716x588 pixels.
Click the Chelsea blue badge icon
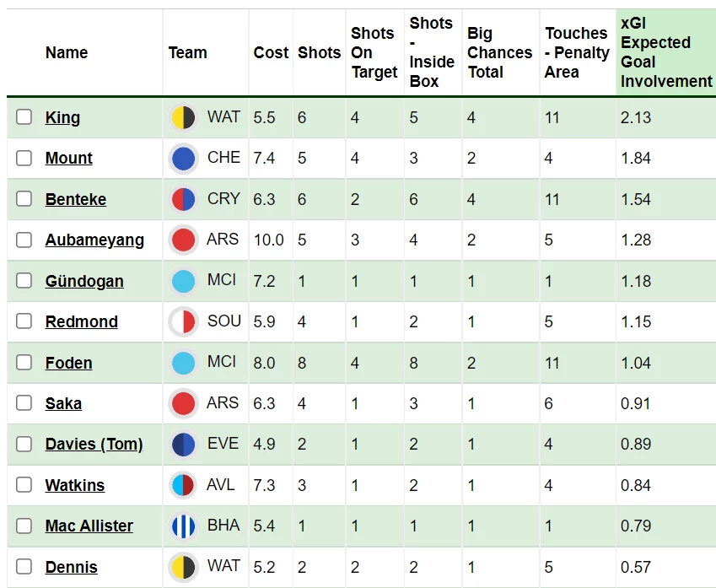pyautogui.click(x=183, y=158)
